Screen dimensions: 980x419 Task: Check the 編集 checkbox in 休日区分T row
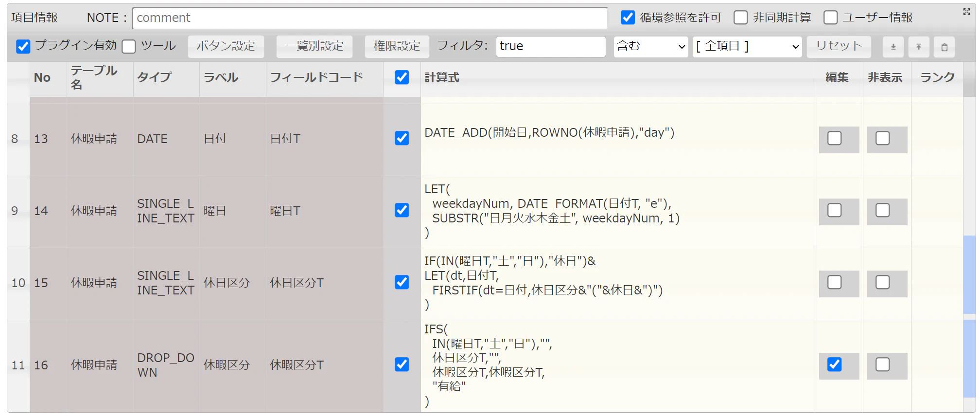coord(835,282)
